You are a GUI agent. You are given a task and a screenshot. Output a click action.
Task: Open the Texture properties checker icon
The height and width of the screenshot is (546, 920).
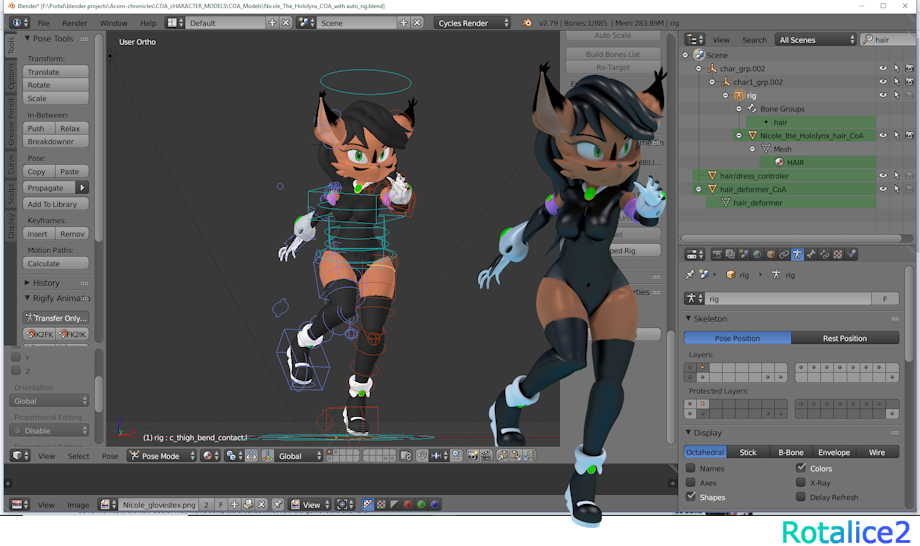[x=838, y=255]
